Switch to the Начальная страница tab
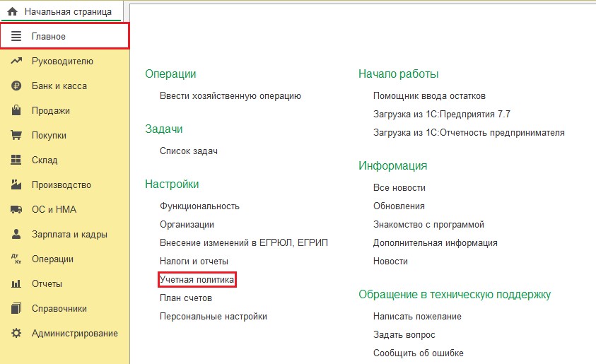 pos(67,11)
